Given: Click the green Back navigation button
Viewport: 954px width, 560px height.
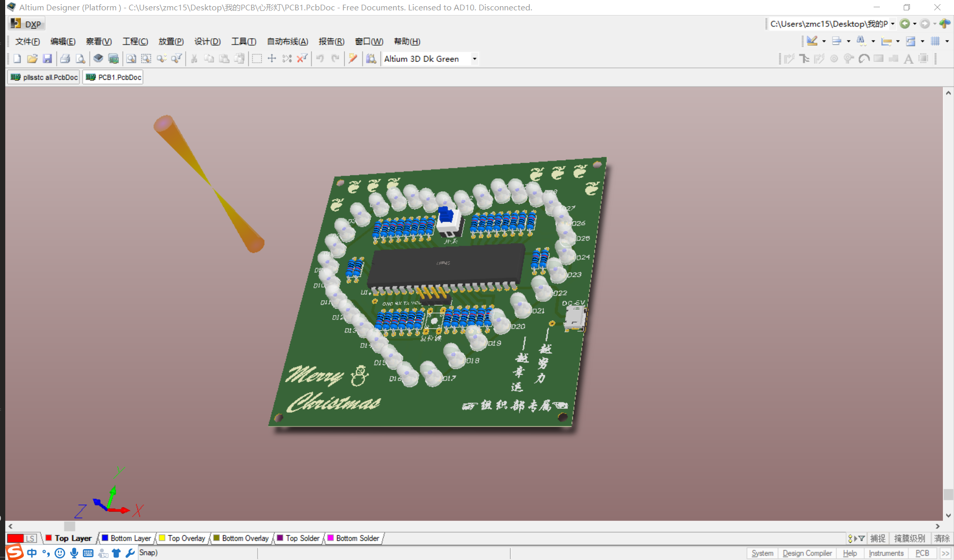Looking at the screenshot, I should pos(905,24).
